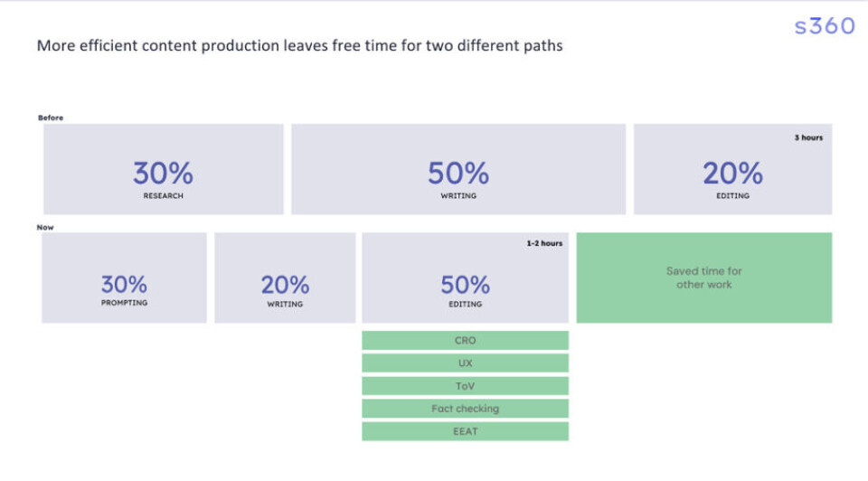Select the green UX bar
The height and width of the screenshot is (481, 868).
coord(465,363)
